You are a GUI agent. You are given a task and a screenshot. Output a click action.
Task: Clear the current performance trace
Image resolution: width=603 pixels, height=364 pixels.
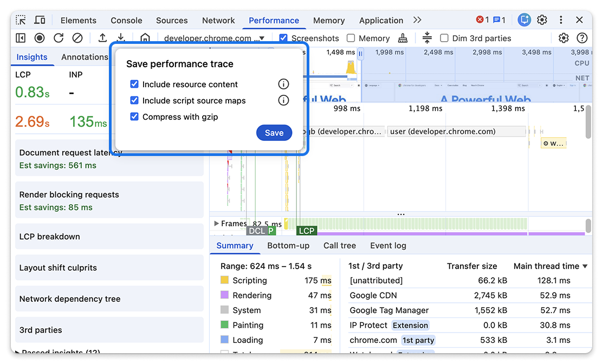point(77,38)
